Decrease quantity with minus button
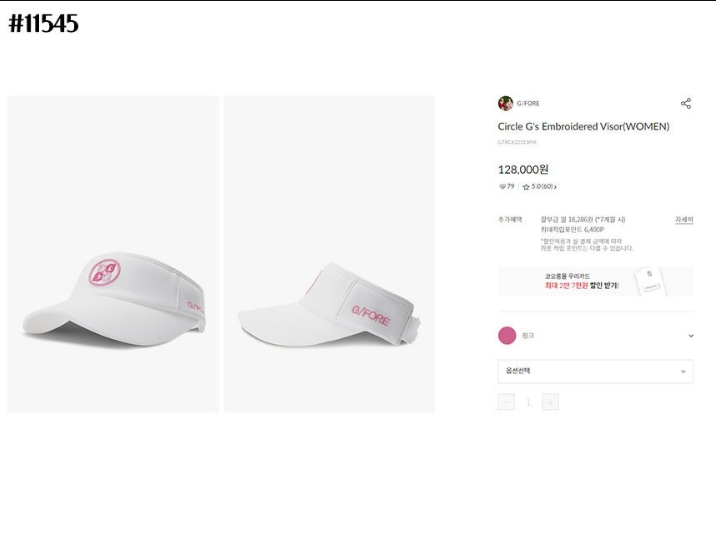This screenshot has height=540, width=716. pos(506,402)
